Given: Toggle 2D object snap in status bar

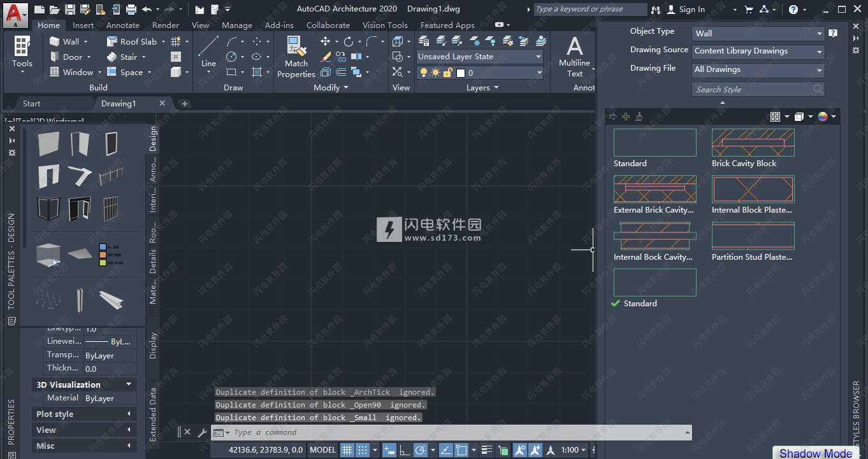Looking at the screenshot, I should coord(462,450).
